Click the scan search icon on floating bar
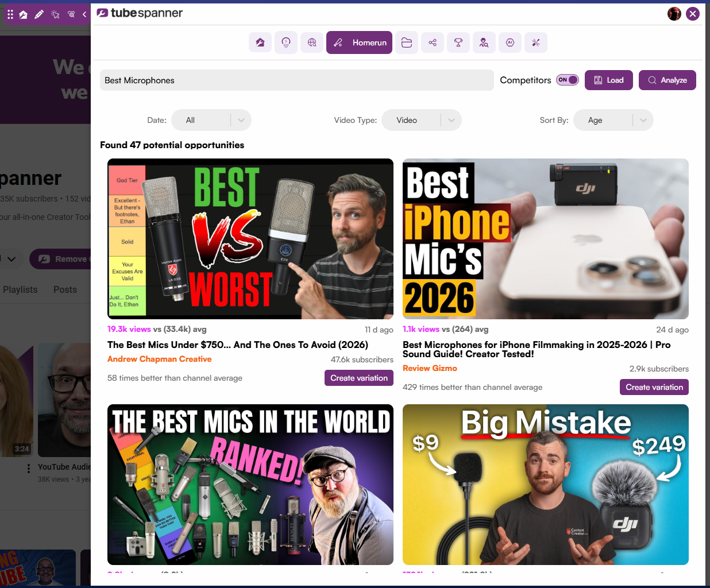The height and width of the screenshot is (588, 710). point(71,14)
